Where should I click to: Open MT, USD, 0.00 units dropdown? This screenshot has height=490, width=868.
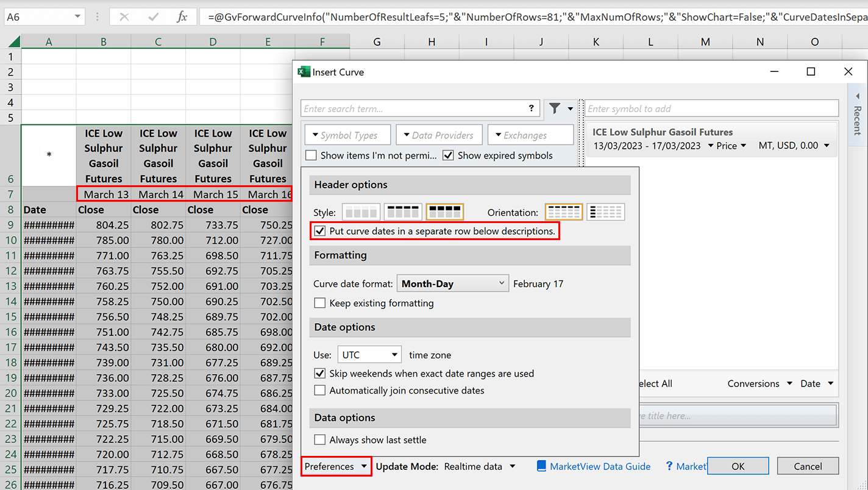[794, 146]
